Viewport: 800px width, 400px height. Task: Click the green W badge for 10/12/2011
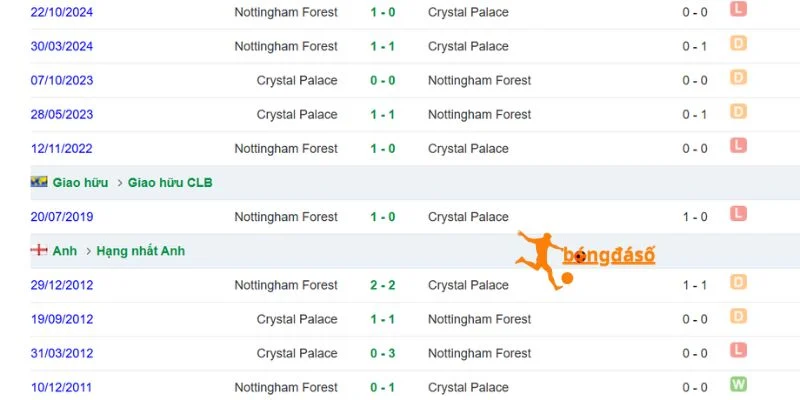pyautogui.click(x=738, y=384)
